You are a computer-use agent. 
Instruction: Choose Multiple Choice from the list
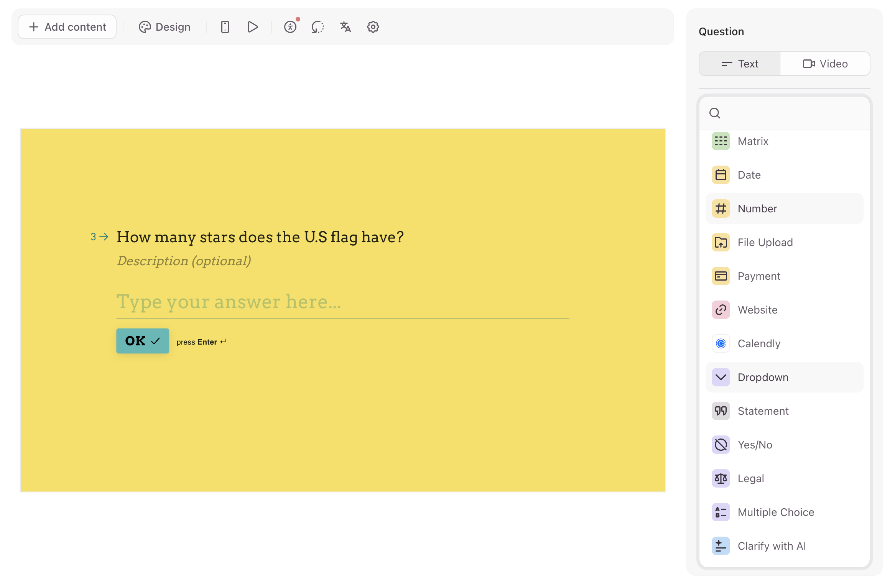784,512
